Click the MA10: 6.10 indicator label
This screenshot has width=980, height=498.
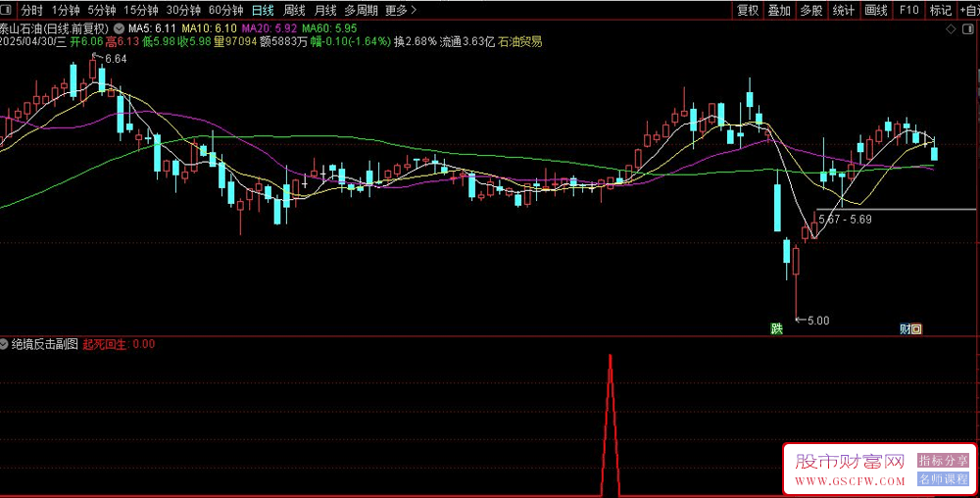tap(210, 28)
